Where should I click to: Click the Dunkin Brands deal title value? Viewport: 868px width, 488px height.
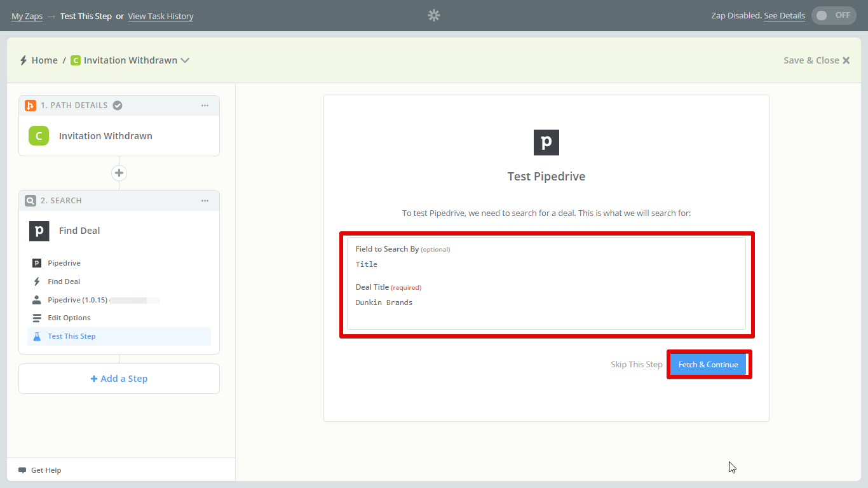click(x=384, y=302)
